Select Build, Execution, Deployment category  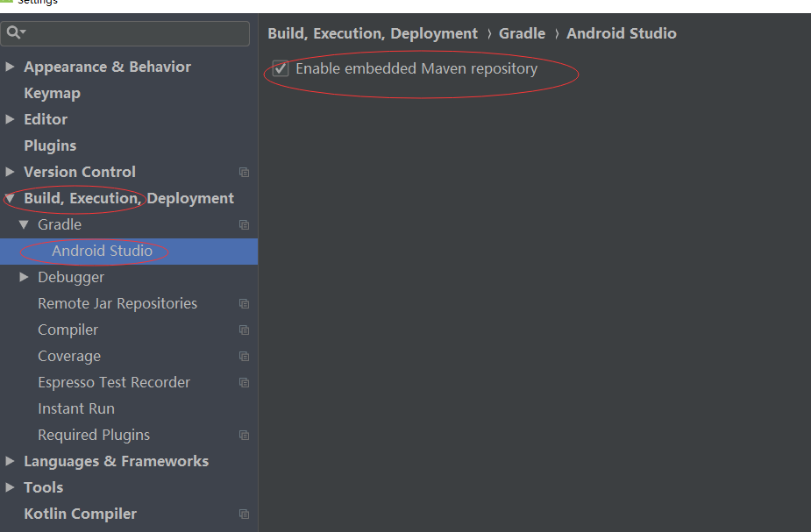click(x=129, y=199)
